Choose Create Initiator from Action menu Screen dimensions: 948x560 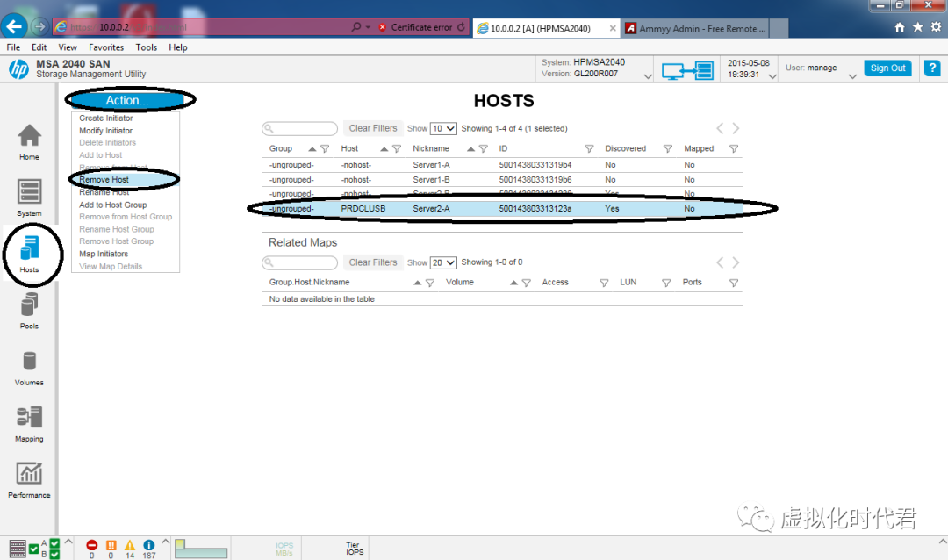pyautogui.click(x=106, y=118)
